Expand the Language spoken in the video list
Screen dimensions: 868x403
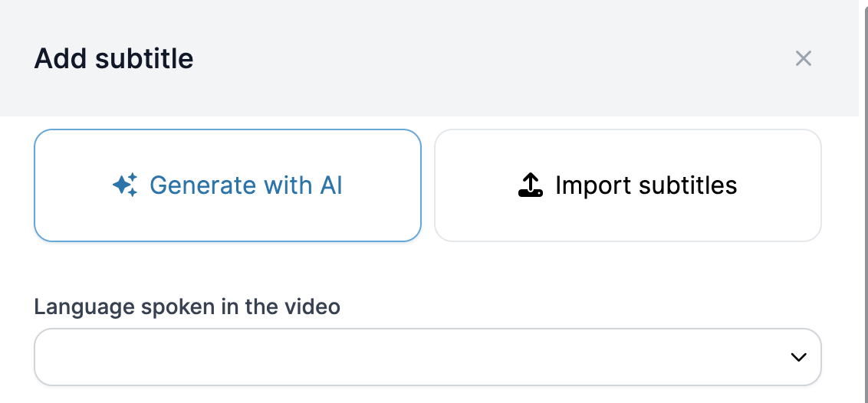(x=427, y=357)
